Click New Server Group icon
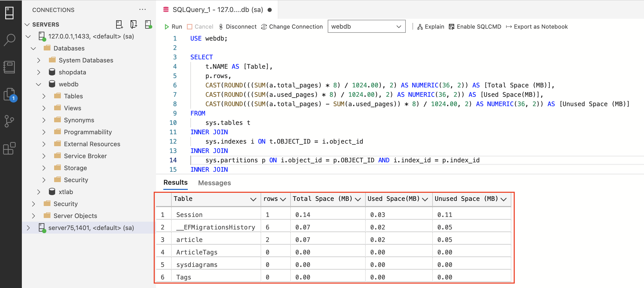This screenshot has width=644, height=288. [133, 24]
